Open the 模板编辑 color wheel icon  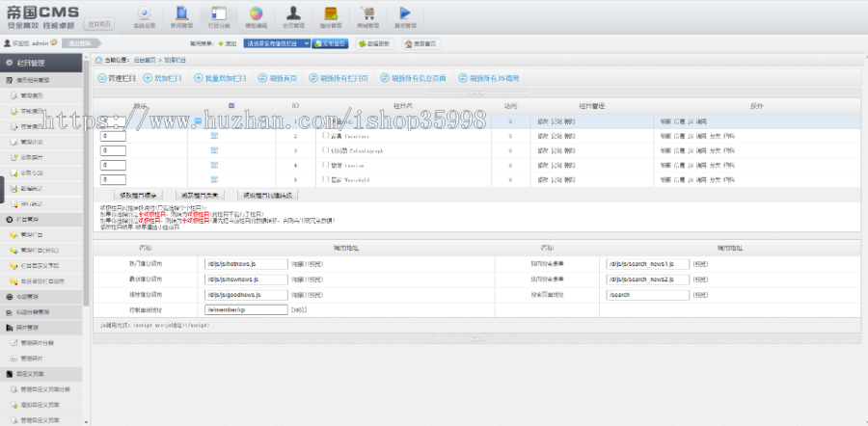coord(256,15)
